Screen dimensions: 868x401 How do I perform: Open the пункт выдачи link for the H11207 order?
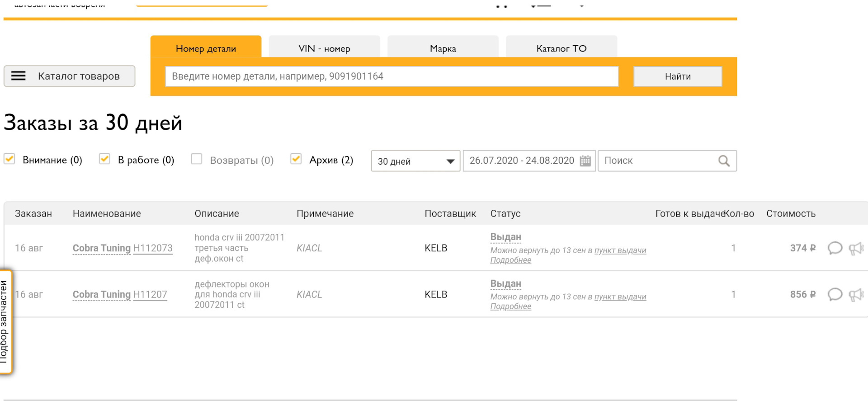click(x=620, y=297)
